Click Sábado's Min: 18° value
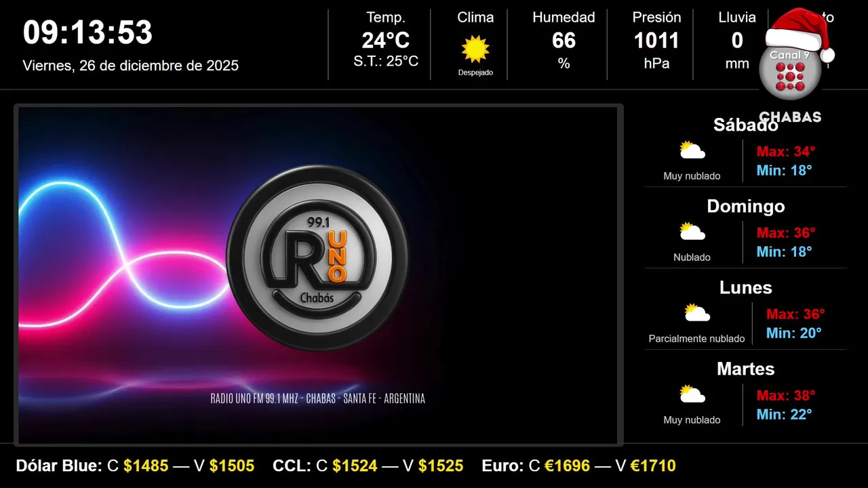 click(x=785, y=170)
